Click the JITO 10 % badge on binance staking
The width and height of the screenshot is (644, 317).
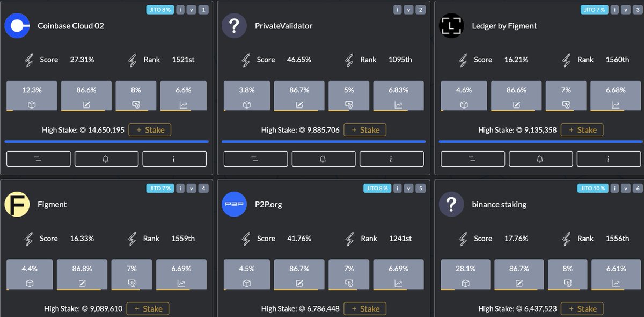click(592, 188)
